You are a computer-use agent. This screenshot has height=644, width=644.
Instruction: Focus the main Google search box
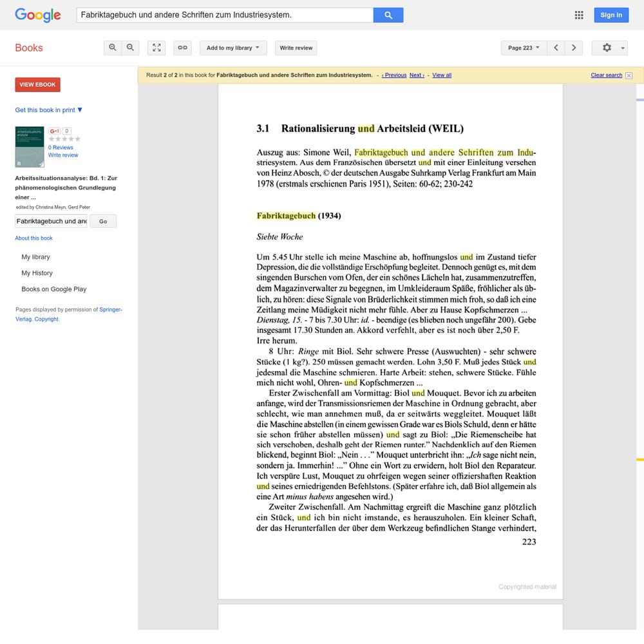(x=225, y=15)
